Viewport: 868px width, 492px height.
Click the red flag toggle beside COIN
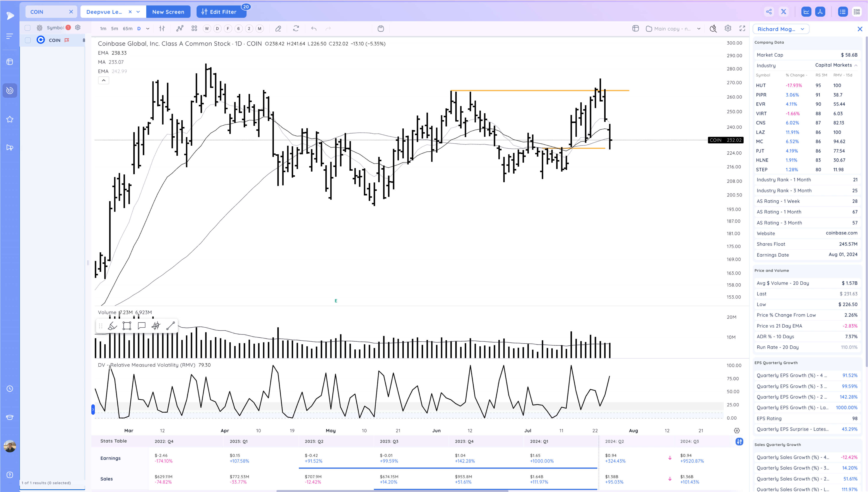[67, 40]
